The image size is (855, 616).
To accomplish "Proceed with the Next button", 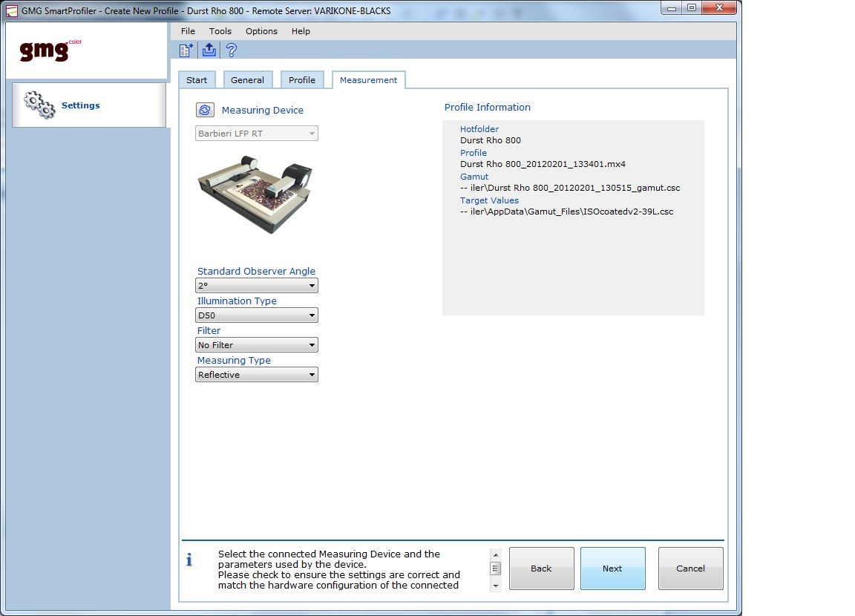I will click(613, 568).
